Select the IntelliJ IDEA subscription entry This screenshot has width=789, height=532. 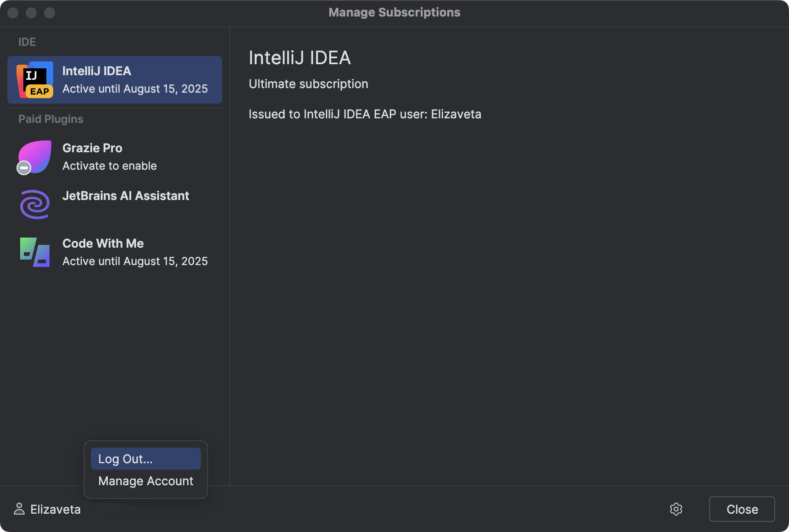point(114,80)
